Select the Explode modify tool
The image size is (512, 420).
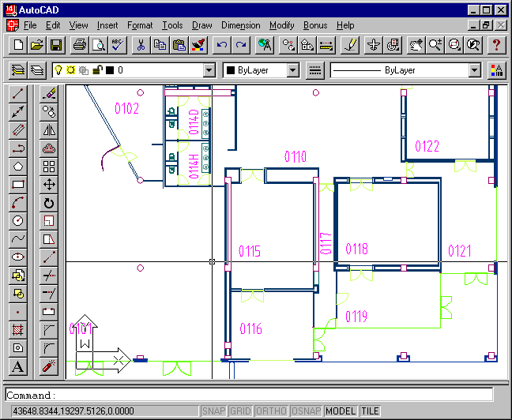tap(49, 366)
